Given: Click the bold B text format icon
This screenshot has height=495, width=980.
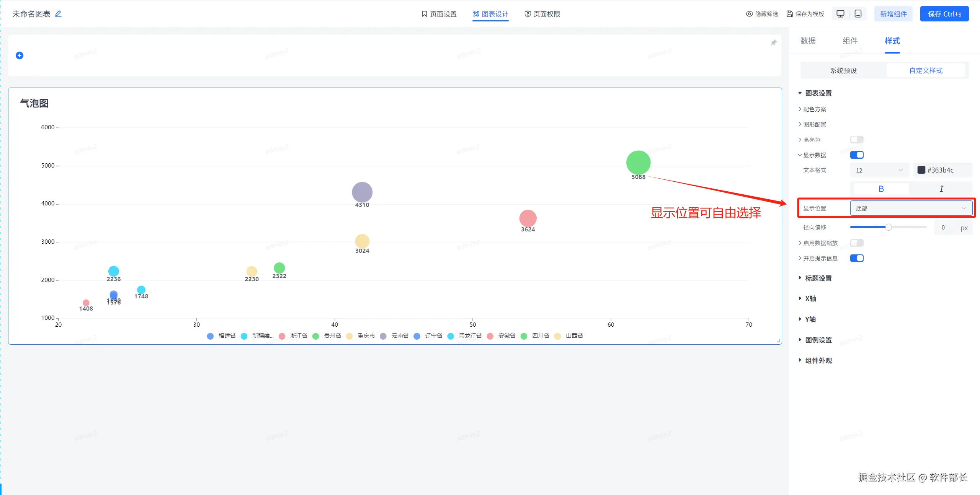Looking at the screenshot, I should click(881, 189).
